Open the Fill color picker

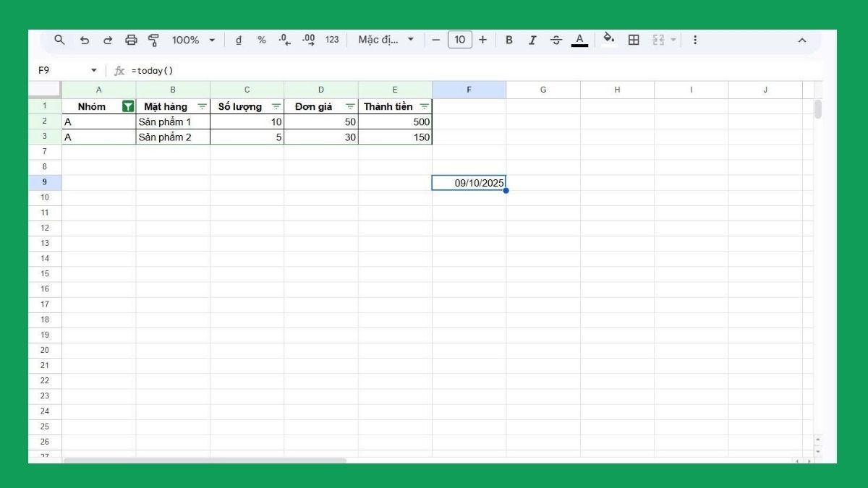click(608, 40)
